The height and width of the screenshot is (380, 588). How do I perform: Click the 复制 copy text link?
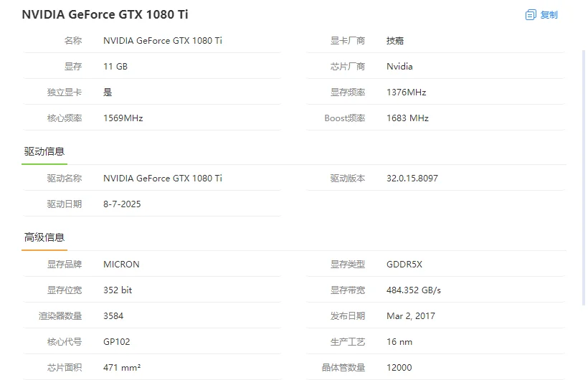tap(549, 15)
